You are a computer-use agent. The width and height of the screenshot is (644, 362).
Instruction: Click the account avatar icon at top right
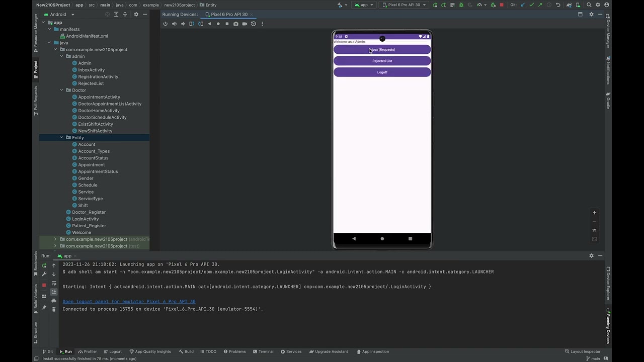coord(607,5)
